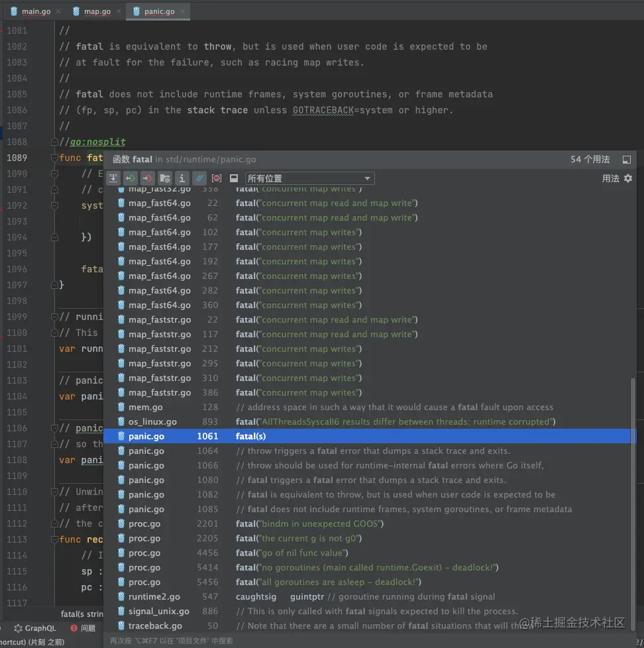This screenshot has width=644, height=648.
Task: Select map_fast64.go line 267 usage
Action: (x=367, y=276)
